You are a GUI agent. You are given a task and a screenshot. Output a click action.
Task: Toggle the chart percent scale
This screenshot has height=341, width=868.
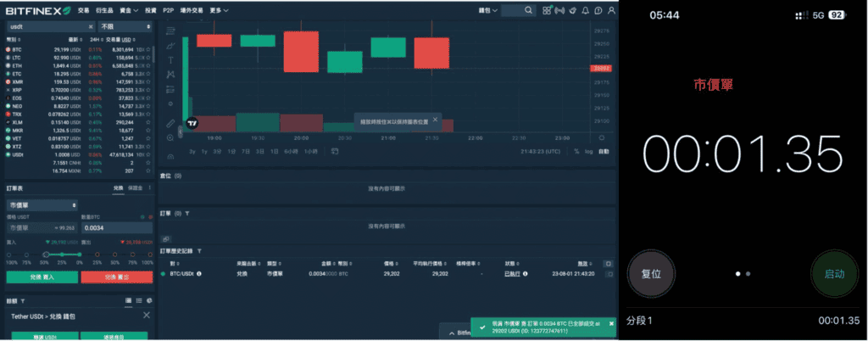(x=576, y=151)
